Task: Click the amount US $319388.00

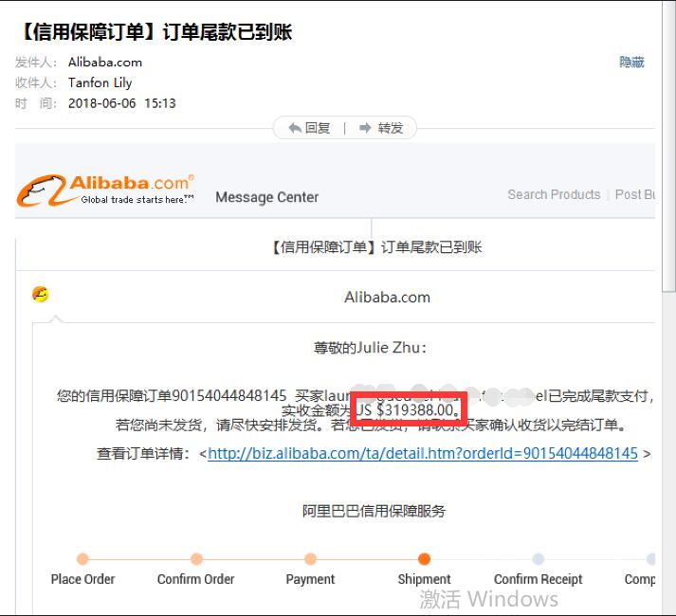Action: [408, 410]
